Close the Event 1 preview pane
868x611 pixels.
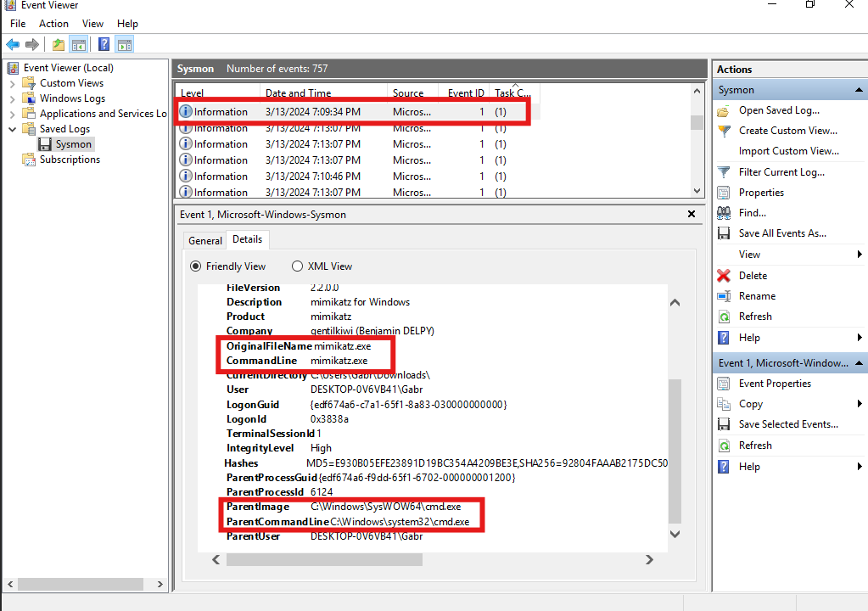pos(692,214)
